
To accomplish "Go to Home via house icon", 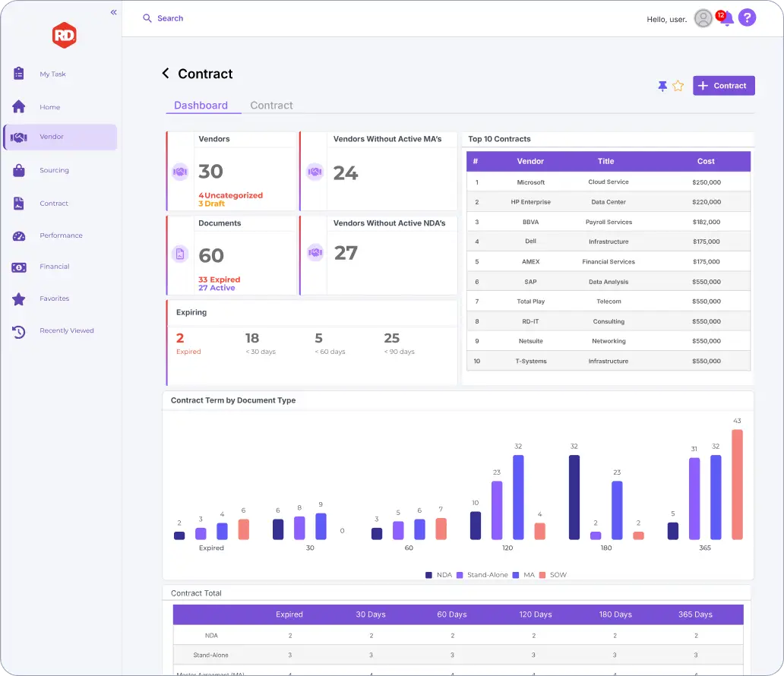I will click(18, 106).
